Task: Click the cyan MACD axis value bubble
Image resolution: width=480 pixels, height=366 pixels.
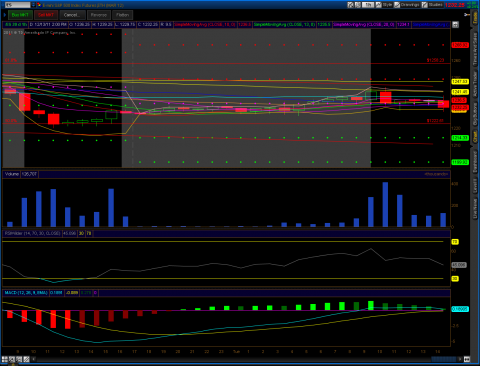Action: coord(460,309)
